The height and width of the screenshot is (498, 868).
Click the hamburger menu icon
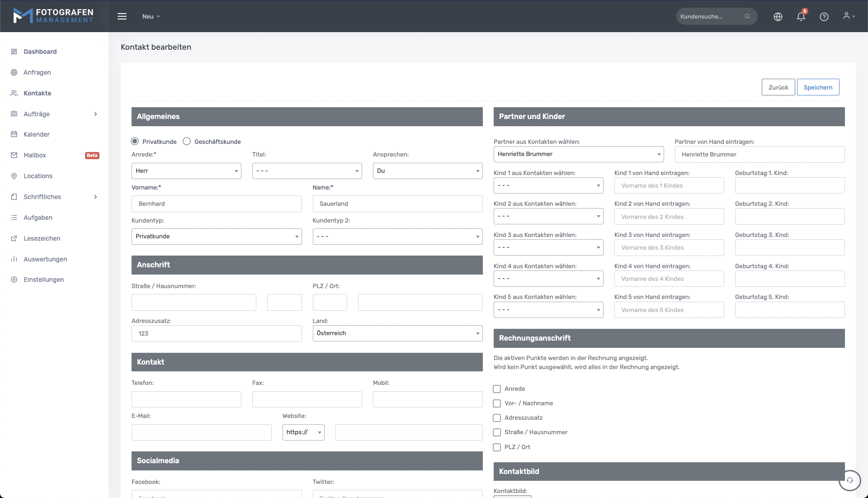click(122, 16)
